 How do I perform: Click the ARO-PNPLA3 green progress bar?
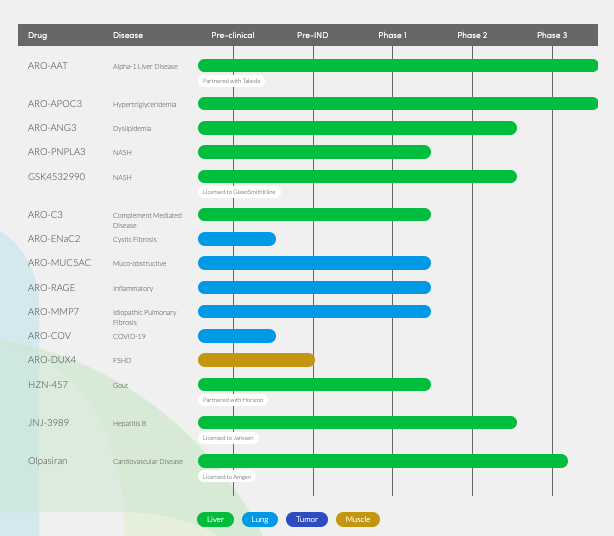[314, 152]
